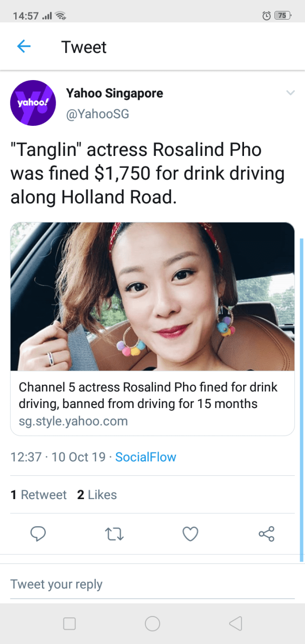Open the Channel 5 actress article headline
Image resolution: width=305 pixels, height=644 pixels.
click(x=148, y=396)
